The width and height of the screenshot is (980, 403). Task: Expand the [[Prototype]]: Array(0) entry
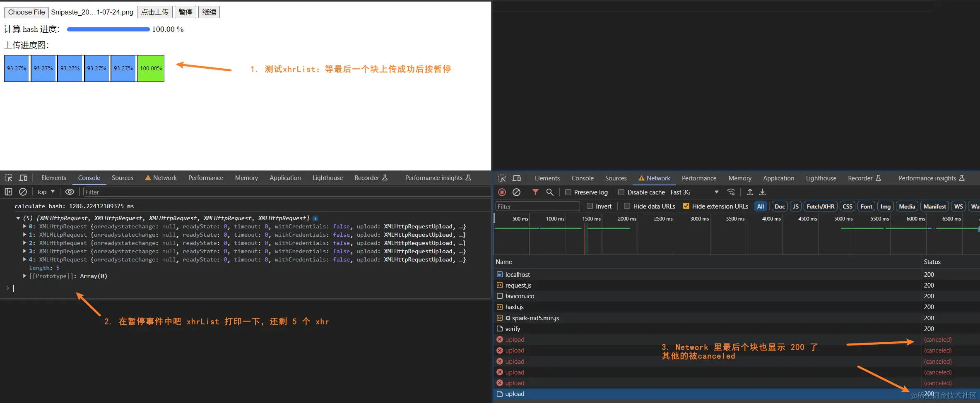[25, 276]
